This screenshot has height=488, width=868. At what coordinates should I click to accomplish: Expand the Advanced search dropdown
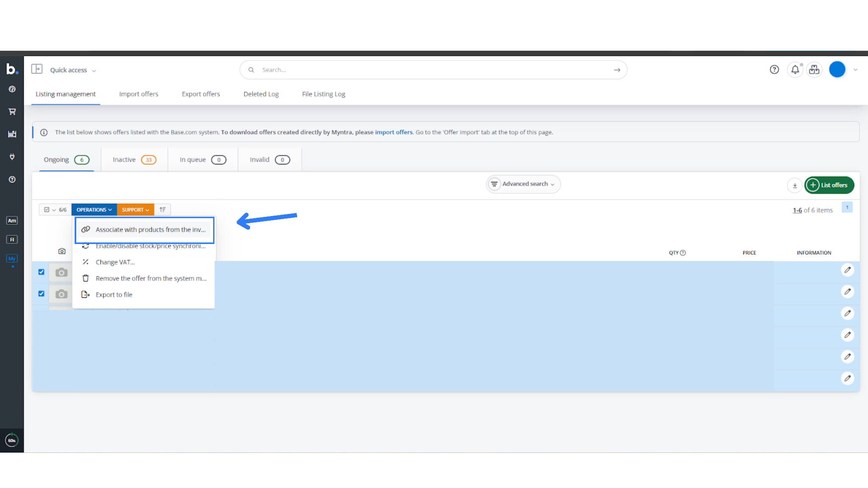[523, 184]
